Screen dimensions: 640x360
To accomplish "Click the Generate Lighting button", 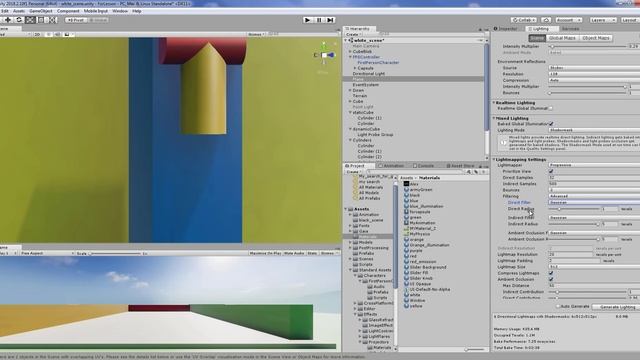I will [617, 307].
